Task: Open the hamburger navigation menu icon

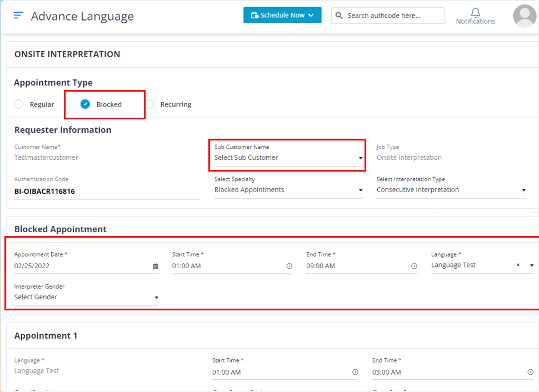Action: [x=18, y=16]
